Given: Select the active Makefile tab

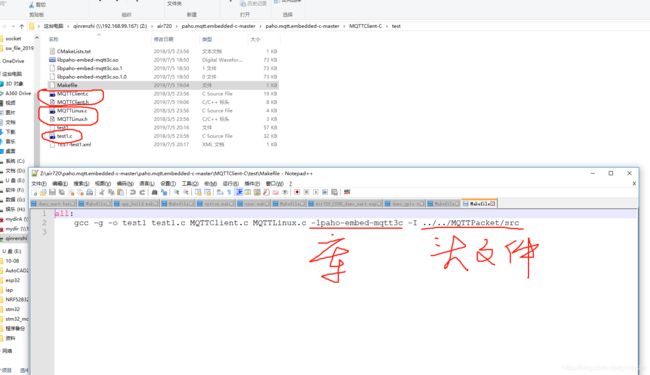Looking at the screenshot, I should [478, 203].
